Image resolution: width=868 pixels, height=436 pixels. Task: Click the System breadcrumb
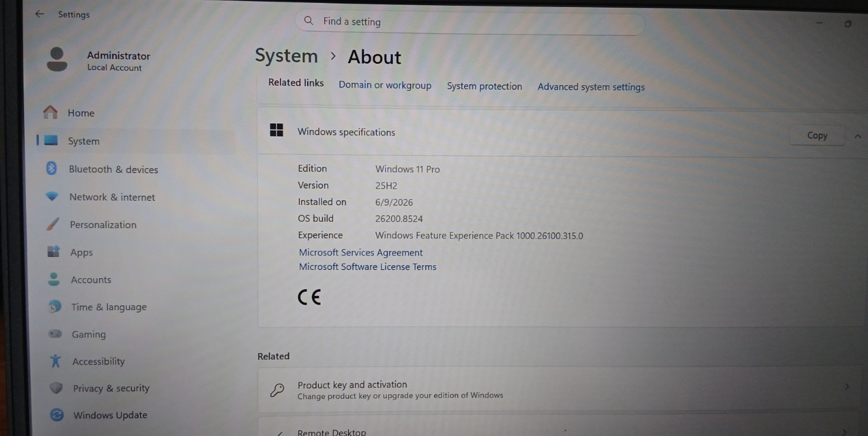286,56
